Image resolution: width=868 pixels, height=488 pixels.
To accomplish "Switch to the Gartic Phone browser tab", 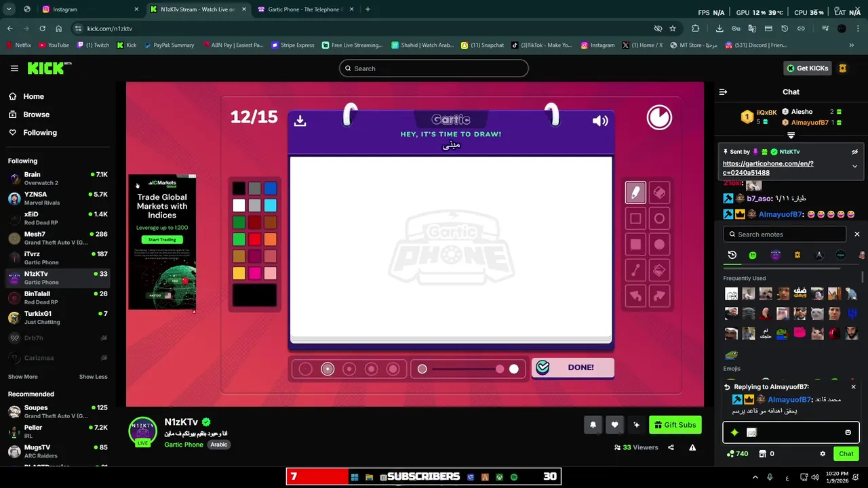I will pyautogui.click(x=306, y=9).
